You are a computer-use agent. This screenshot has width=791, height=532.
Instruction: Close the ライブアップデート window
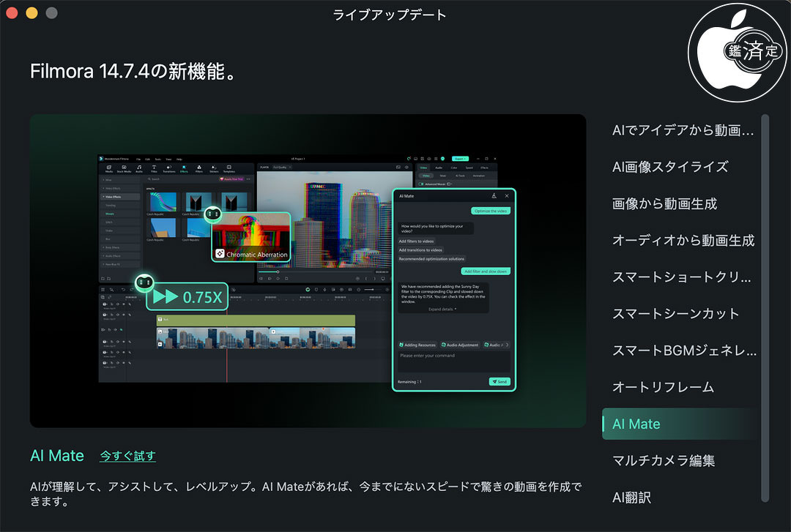tap(12, 13)
